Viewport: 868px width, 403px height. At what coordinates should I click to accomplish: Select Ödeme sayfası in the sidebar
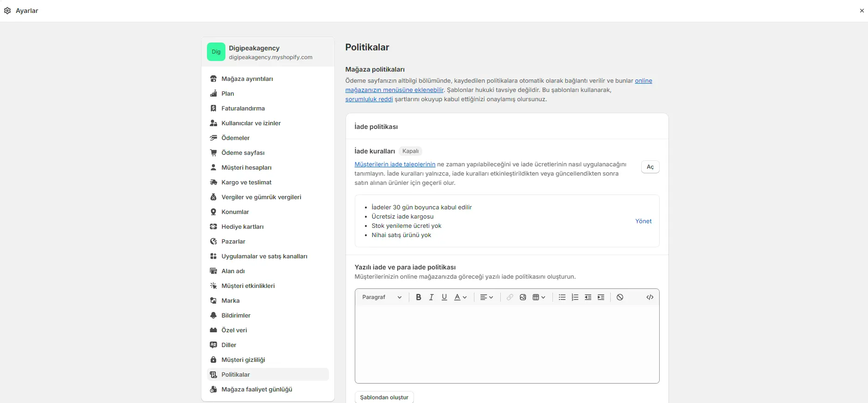point(268,153)
